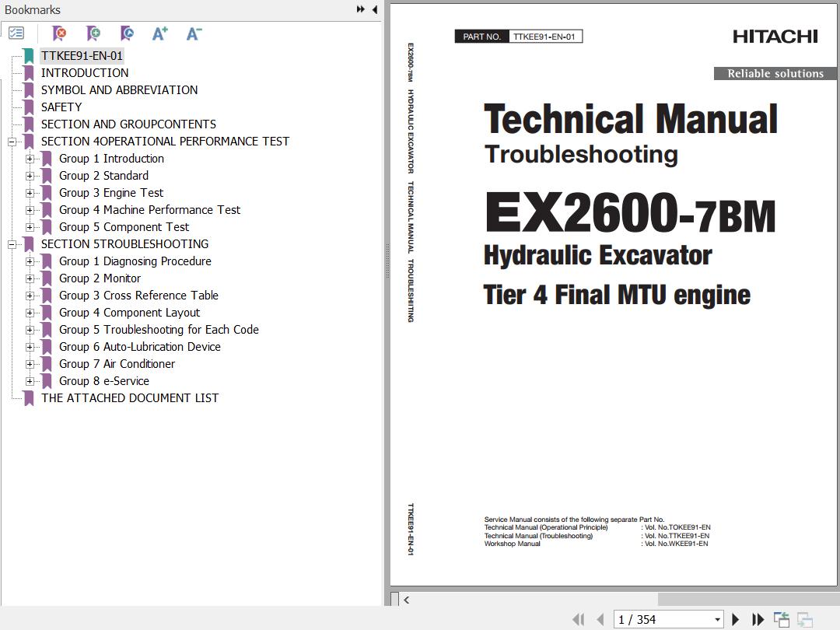Viewport: 840px width, 630px height.
Task: Select SECTION 4OPERATIONAL PERFORMANCE TEST bookmark
Action: [x=165, y=142]
